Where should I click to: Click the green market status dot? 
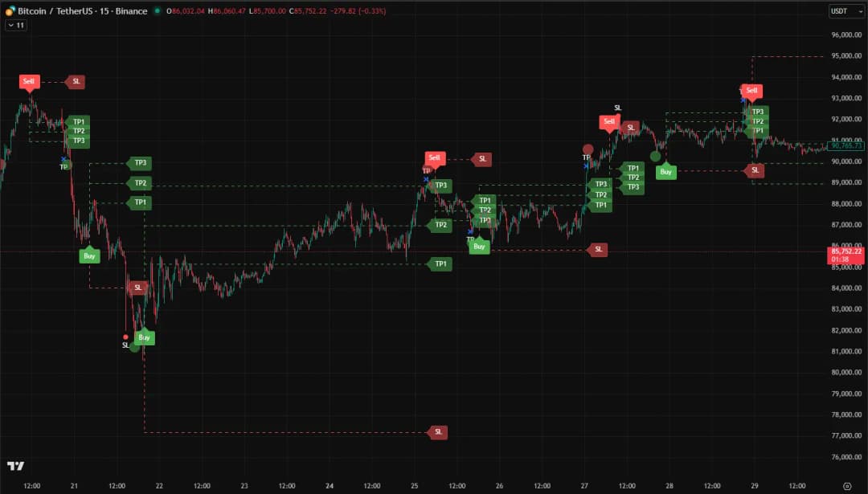pos(157,11)
